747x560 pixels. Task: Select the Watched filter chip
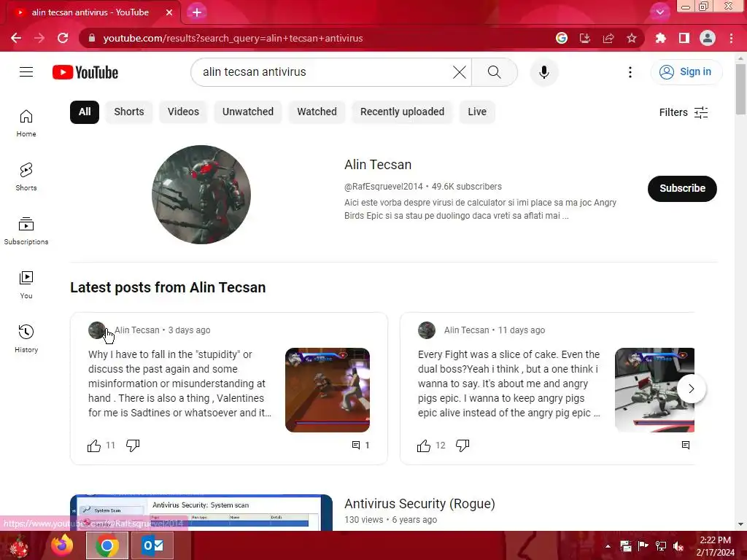pyautogui.click(x=317, y=112)
